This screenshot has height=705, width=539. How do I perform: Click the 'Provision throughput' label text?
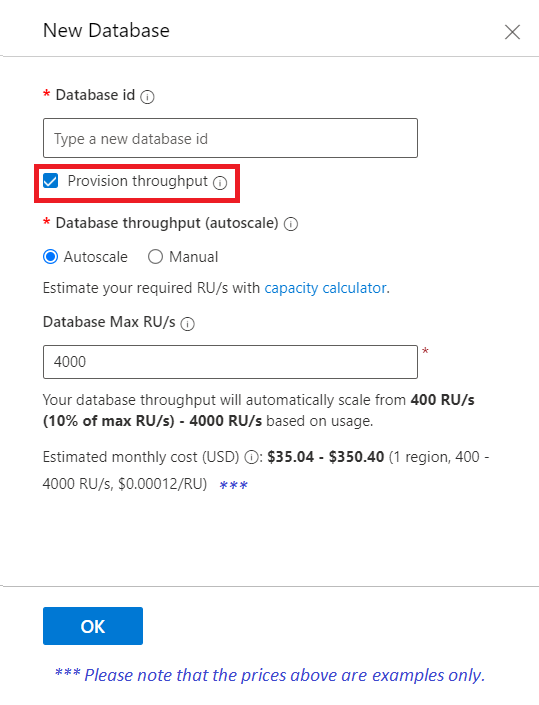click(138, 181)
